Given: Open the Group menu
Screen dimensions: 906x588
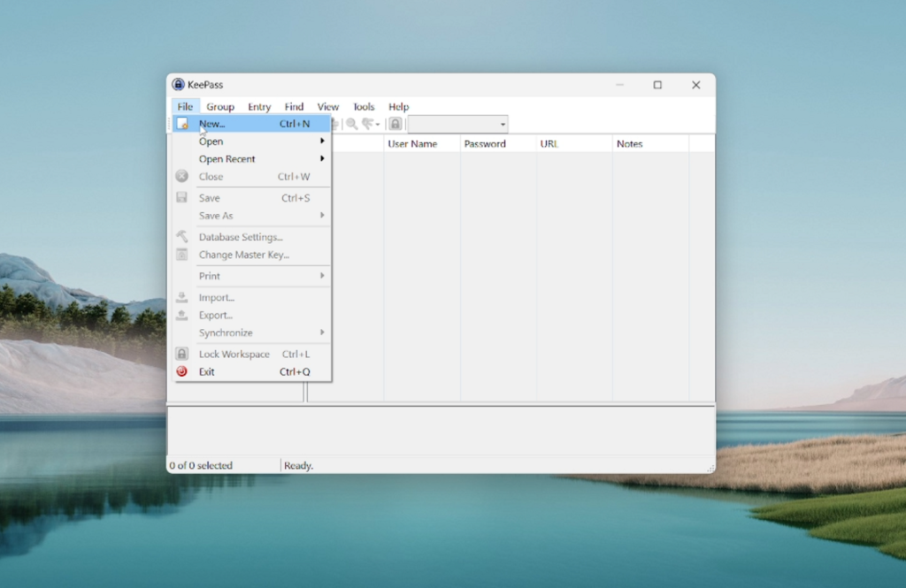Looking at the screenshot, I should pos(220,106).
